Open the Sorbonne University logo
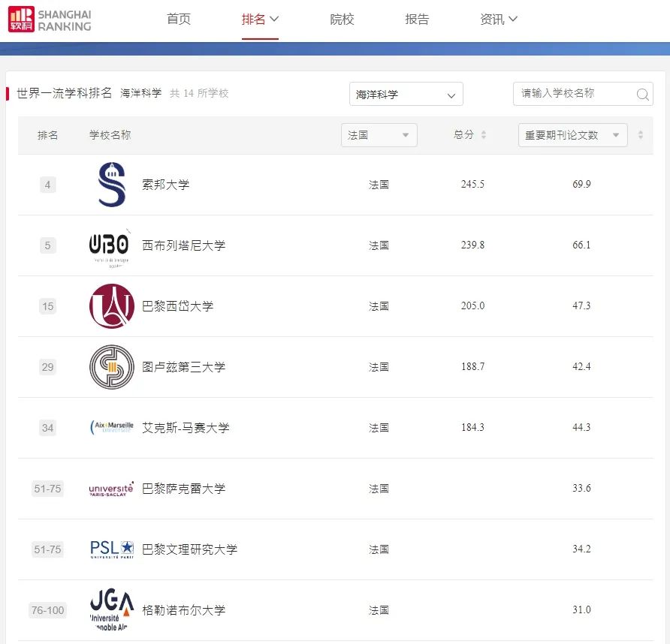Viewport: 670px width, 644px height. pos(111,185)
